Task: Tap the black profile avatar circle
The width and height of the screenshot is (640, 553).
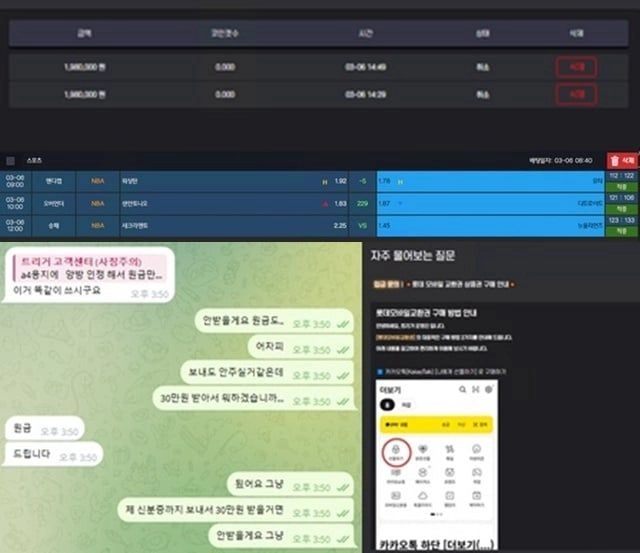Action: click(x=387, y=404)
